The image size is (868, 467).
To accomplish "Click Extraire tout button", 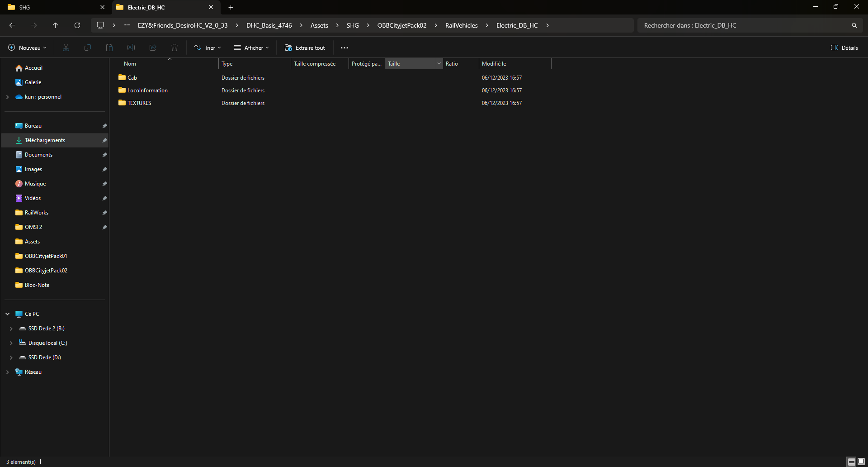I will (x=305, y=48).
